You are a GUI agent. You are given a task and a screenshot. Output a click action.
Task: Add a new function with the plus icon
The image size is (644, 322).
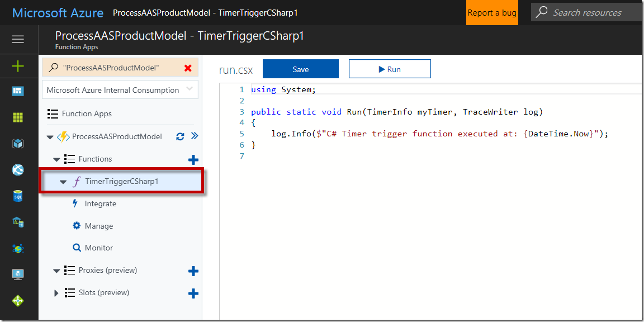pos(193,160)
